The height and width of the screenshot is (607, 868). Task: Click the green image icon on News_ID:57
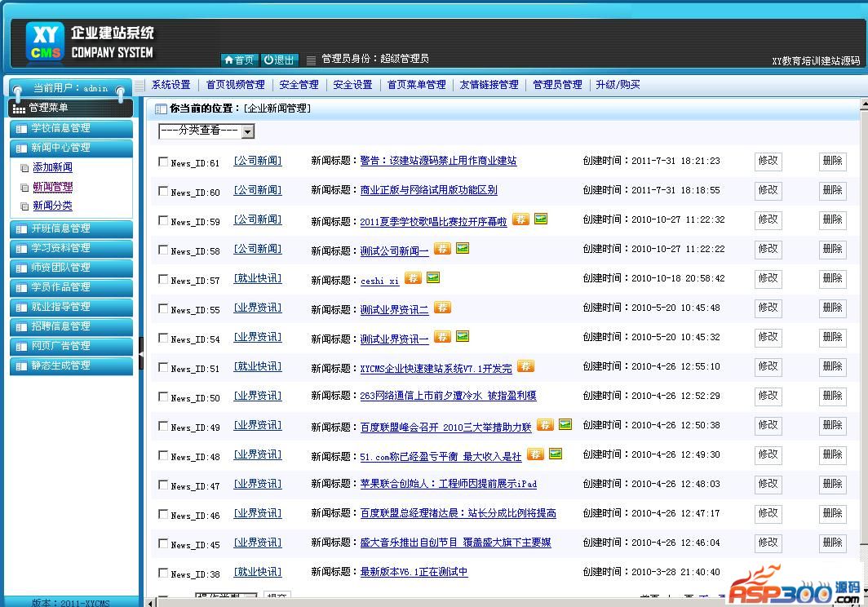[433, 278]
